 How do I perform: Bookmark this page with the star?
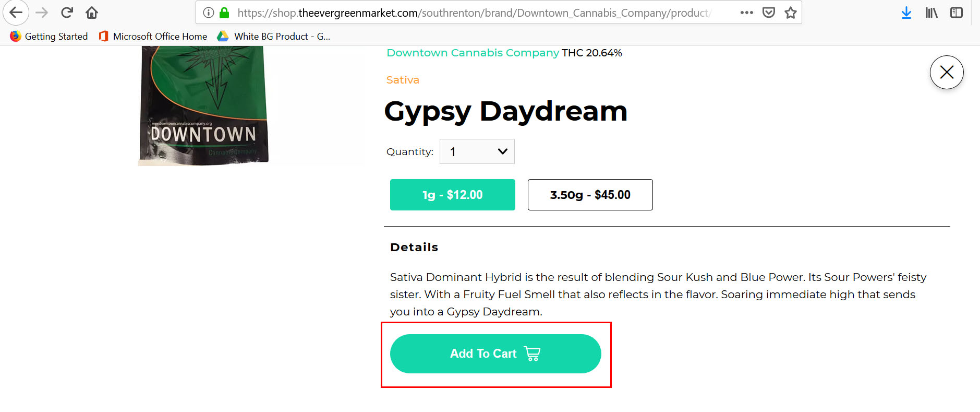pos(791,13)
